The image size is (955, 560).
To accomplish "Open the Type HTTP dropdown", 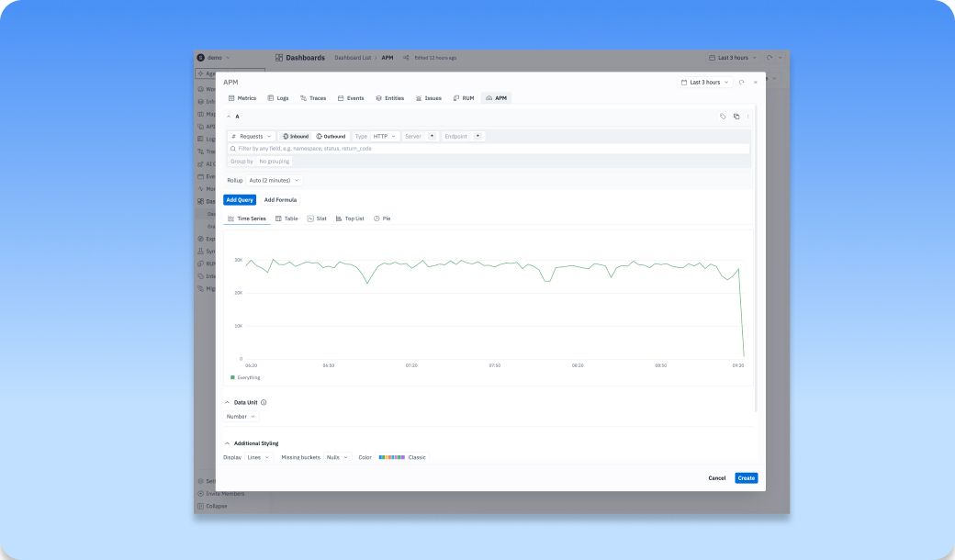I will 385,137.
